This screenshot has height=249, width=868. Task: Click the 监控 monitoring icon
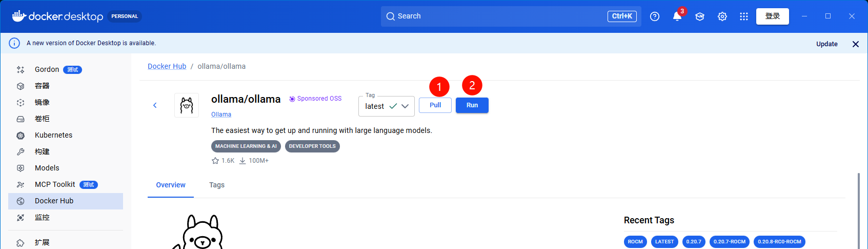[x=21, y=218]
